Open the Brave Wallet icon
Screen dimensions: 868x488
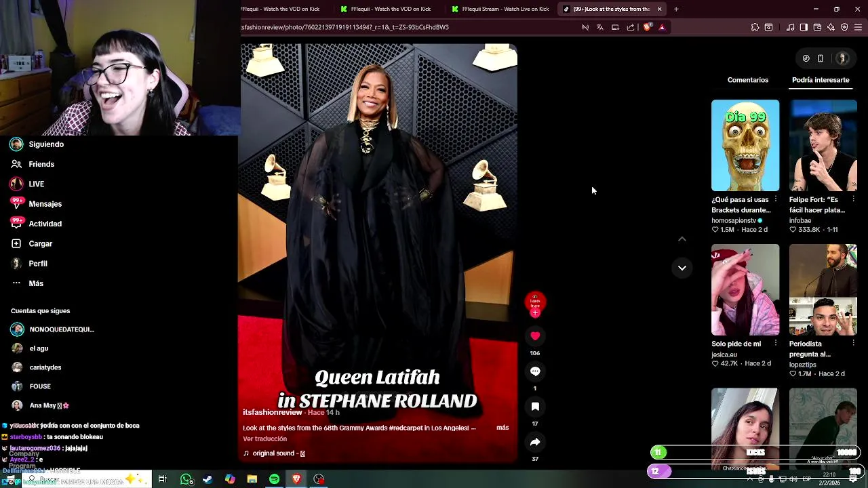[x=817, y=27]
